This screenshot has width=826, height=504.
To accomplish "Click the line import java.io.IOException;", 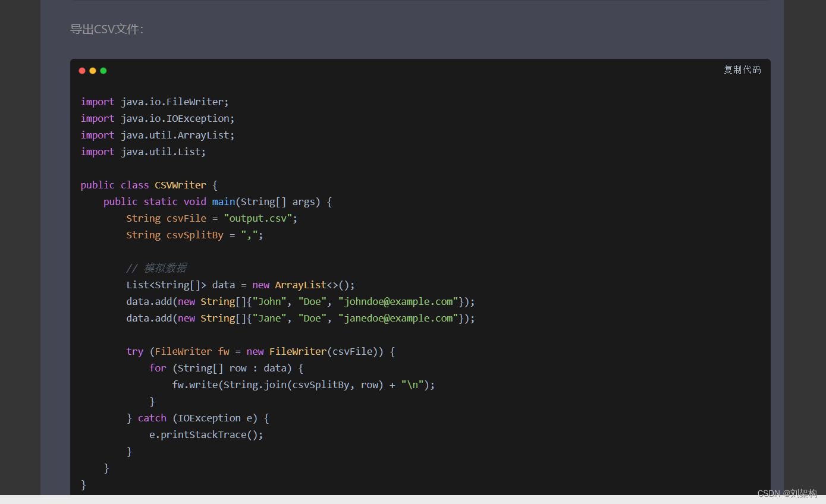I will click(158, 118).
